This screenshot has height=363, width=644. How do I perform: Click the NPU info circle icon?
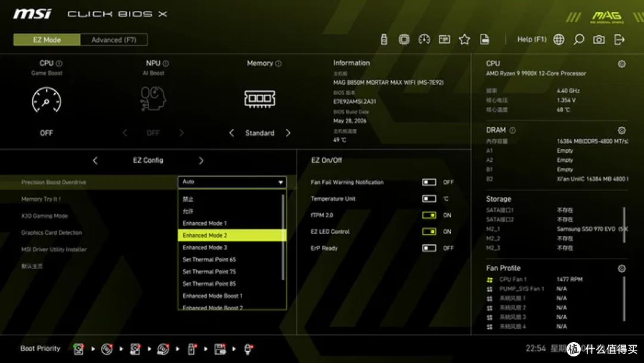[x=166, y=63]
